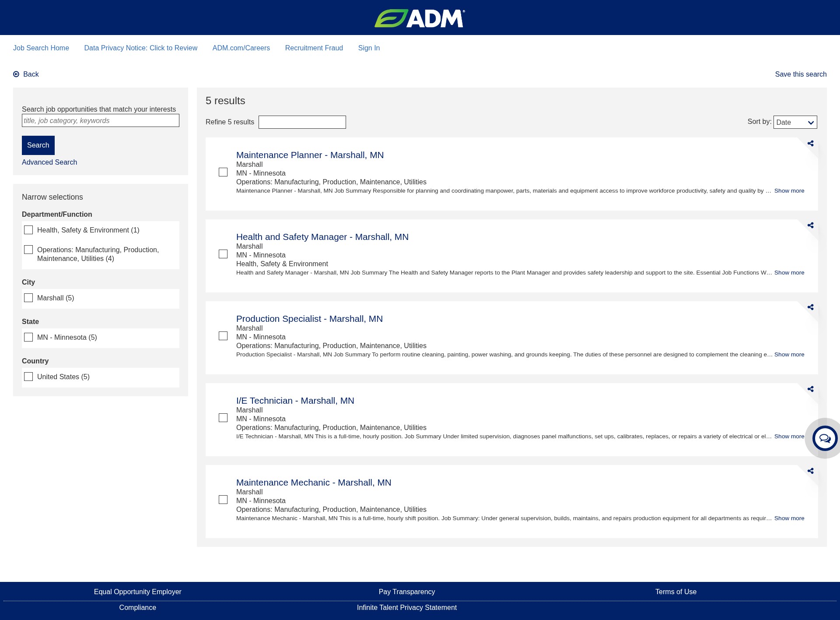Check the United States country filter
The width and height of the screenshot is (840, 620).
pos(28,377)
